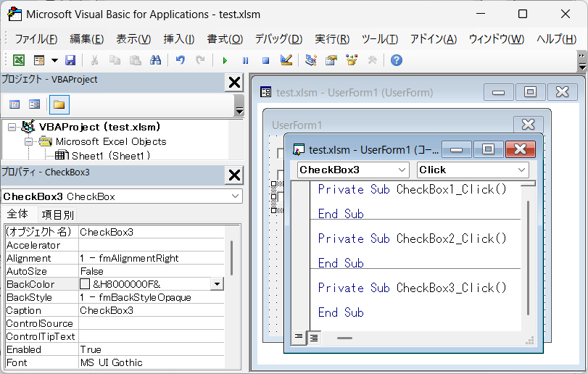Toggle Folders view in Project Explorer
Viewport: 588px width, 374px height.
[x=59, y=104]
